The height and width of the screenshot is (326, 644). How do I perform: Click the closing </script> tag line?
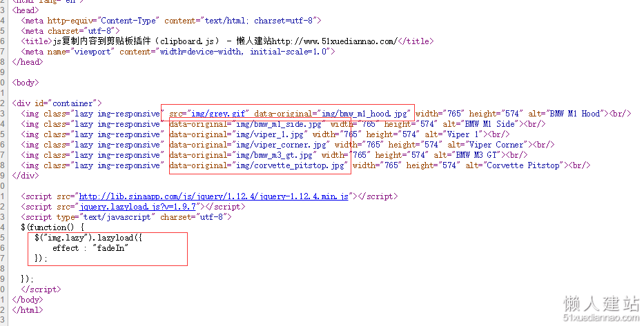(x=41, y=289)
